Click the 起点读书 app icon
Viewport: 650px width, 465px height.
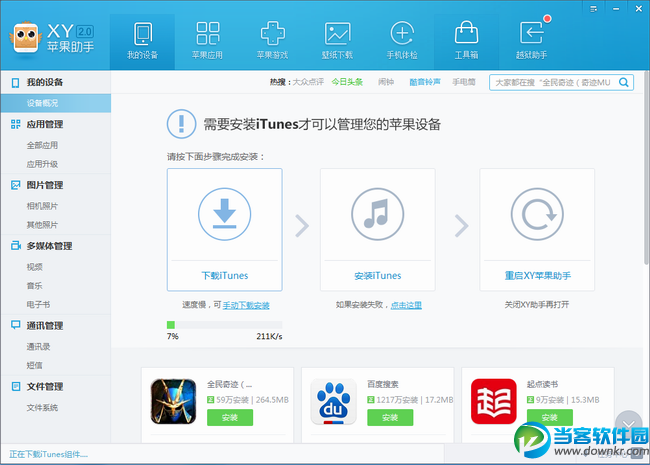pos(493,401)
